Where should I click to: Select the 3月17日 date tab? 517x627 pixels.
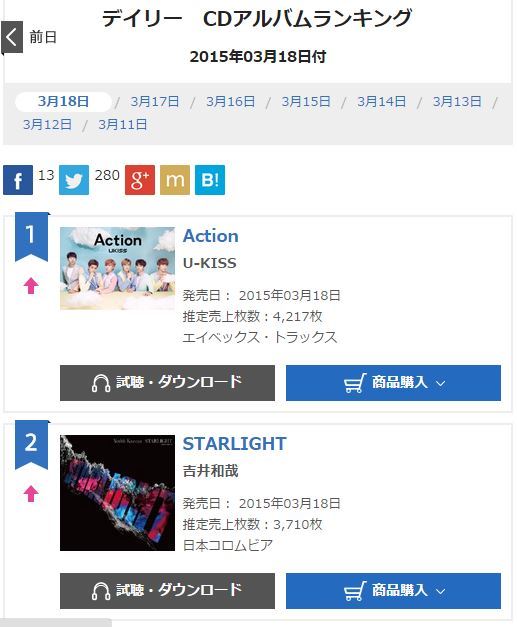pos(155,102)
